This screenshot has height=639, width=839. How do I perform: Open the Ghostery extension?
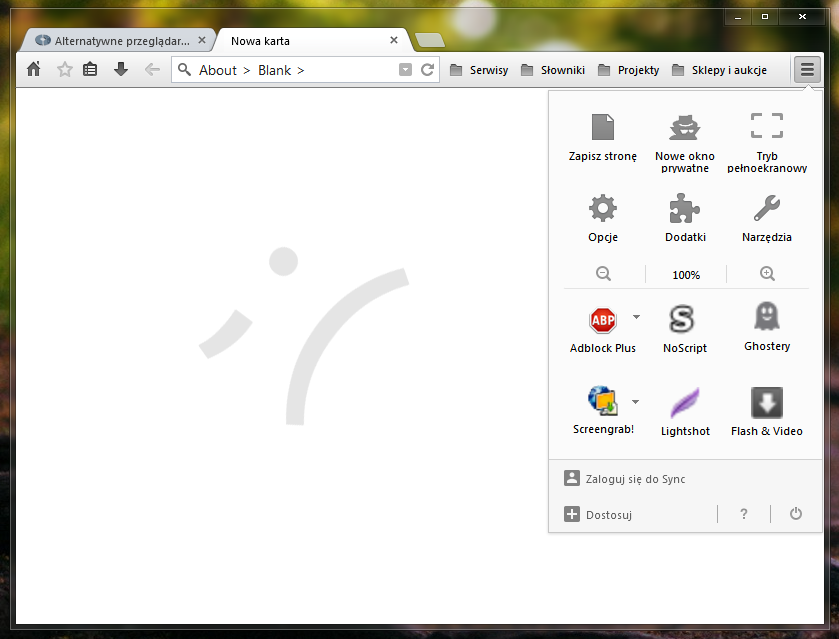coord(767,327)
